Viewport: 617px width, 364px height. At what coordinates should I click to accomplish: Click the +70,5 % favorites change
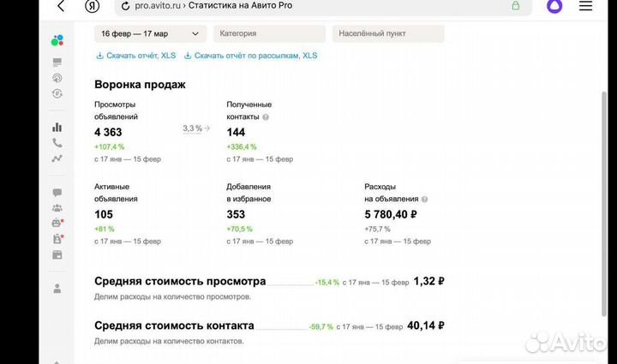point(240,229)
